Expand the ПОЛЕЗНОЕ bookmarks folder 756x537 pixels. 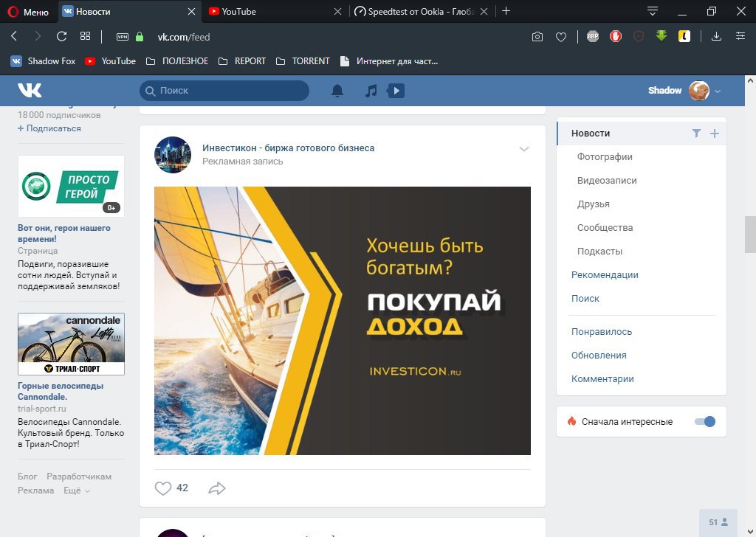[x=177, y=61]
